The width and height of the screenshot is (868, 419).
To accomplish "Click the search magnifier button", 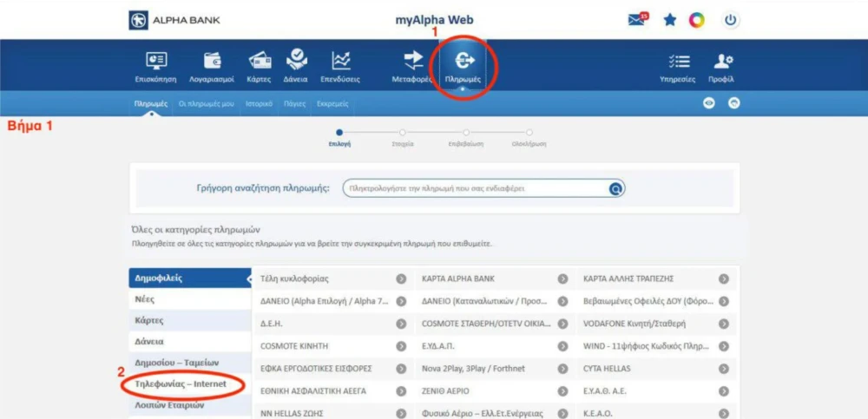I will click(615, 189).
